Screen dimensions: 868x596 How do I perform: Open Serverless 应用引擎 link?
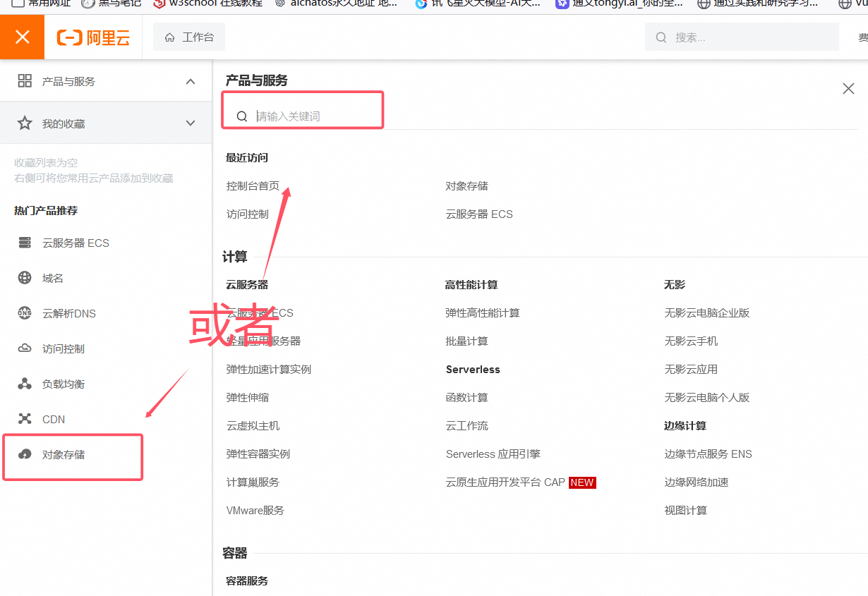click(493, 454)
